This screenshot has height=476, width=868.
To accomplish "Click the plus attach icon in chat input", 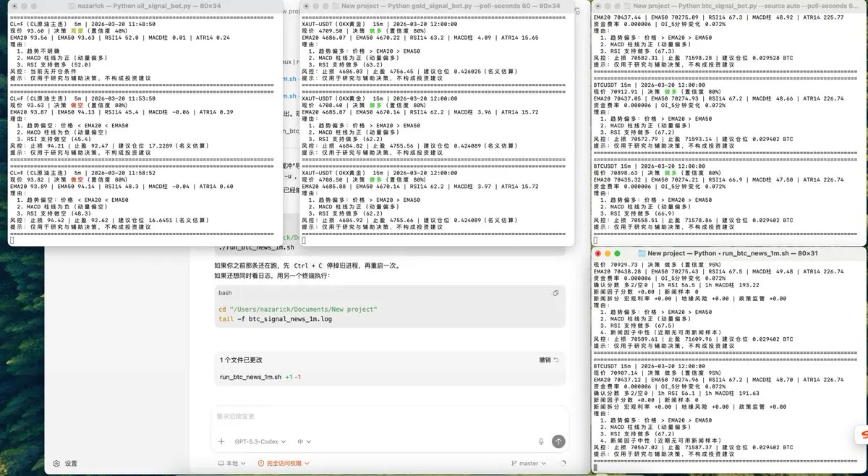I will (x=221, y=441).
